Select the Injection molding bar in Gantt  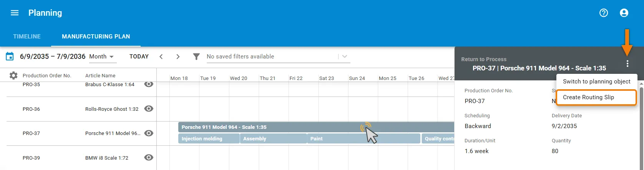click(209, 138)
